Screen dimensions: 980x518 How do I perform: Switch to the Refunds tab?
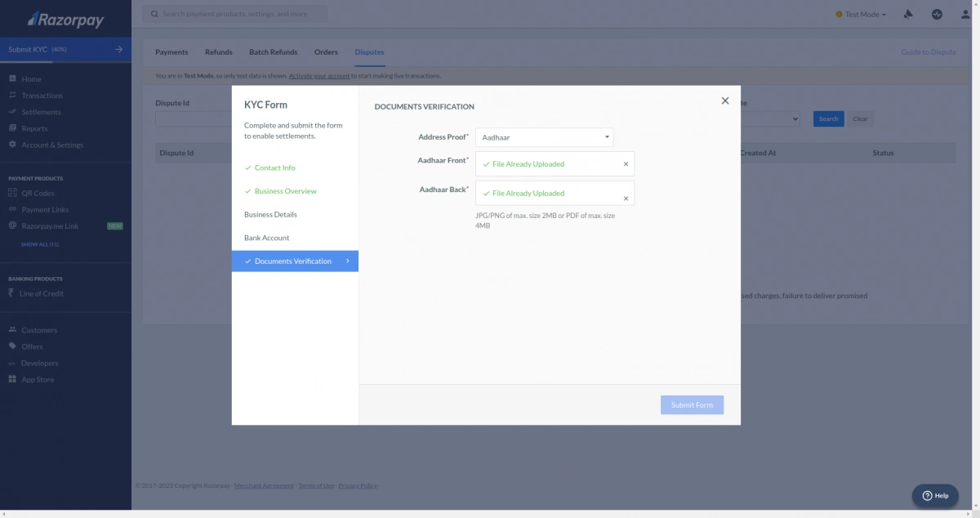point(218,51)
